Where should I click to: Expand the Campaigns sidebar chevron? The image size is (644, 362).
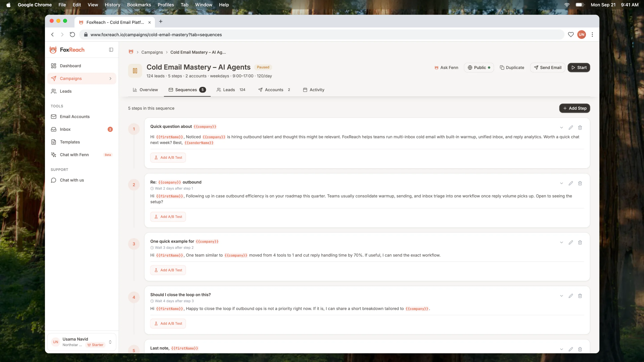(x=110, y=78)
